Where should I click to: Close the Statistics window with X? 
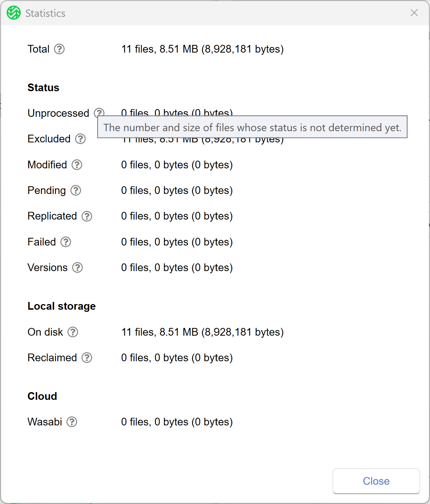pos(414,13)
